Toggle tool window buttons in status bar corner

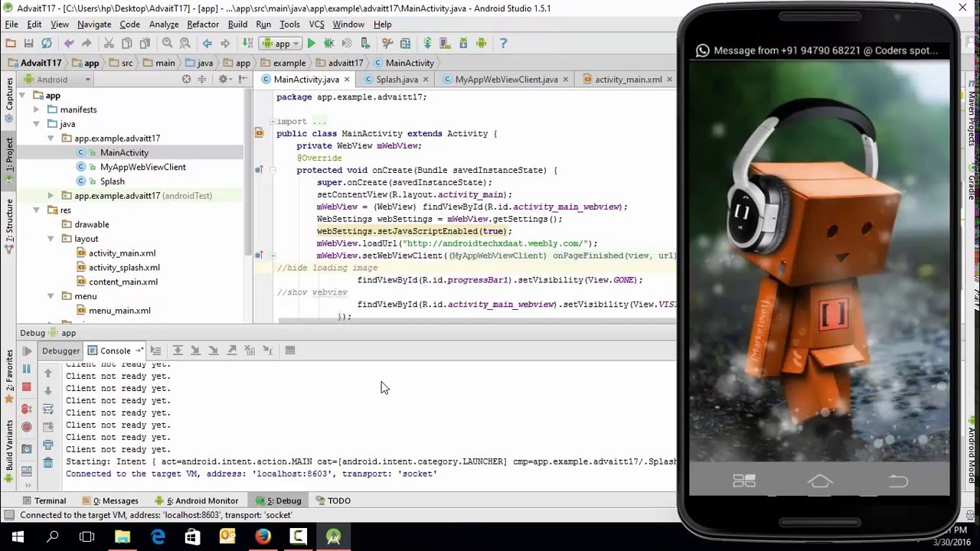click(x=8, y=515)
